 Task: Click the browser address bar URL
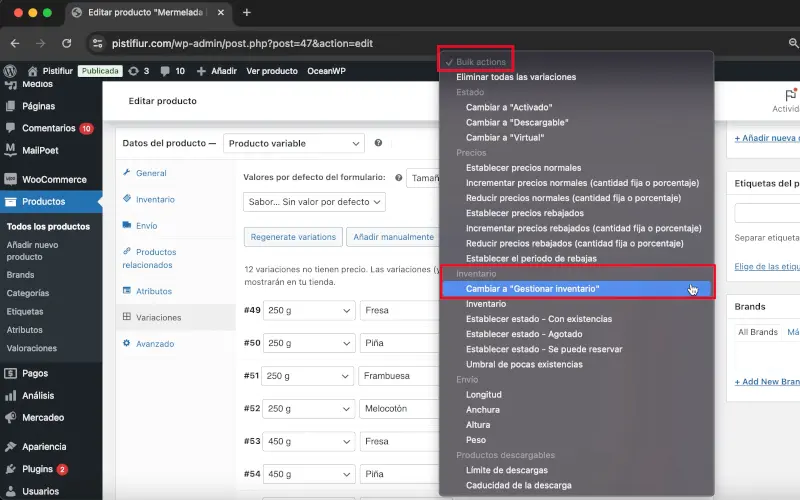pyautogui.click(x=242, y=43)
